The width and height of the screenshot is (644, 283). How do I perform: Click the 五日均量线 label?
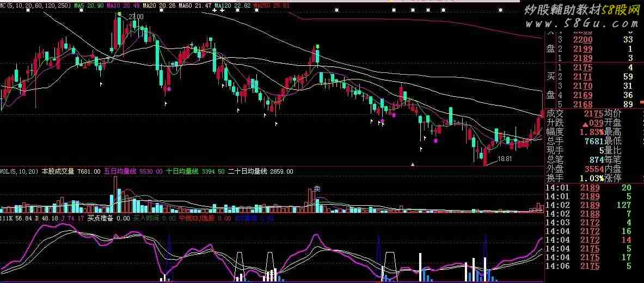pyautogui.click(x=133, y=171)
